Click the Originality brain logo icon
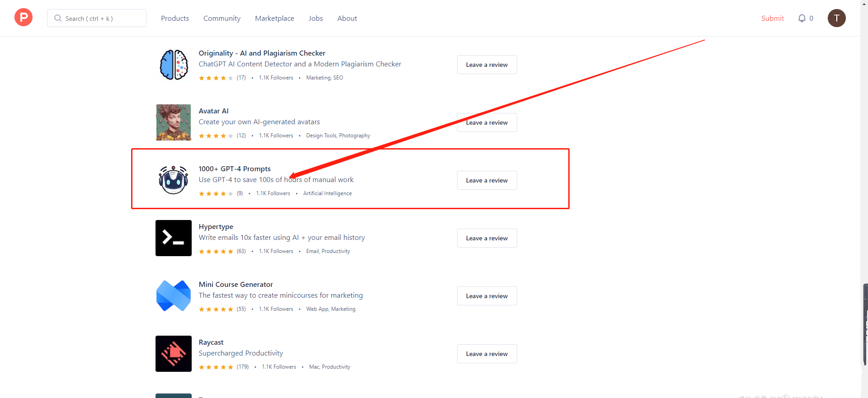The height and width of the screenshot is (398, 868). 174,65
